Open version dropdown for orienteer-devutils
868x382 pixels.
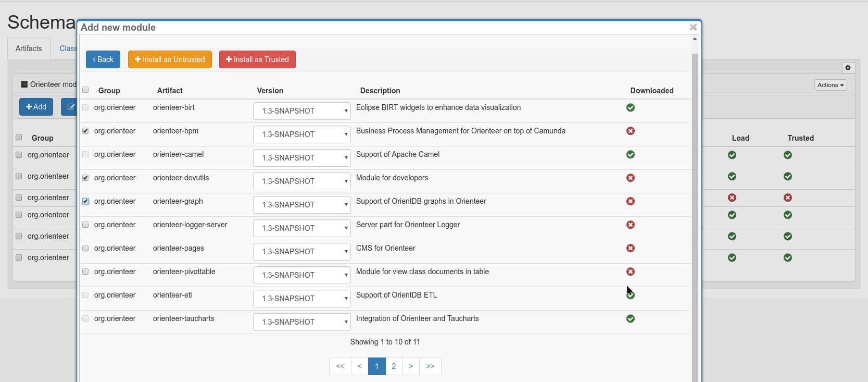[x=302, y=181]
